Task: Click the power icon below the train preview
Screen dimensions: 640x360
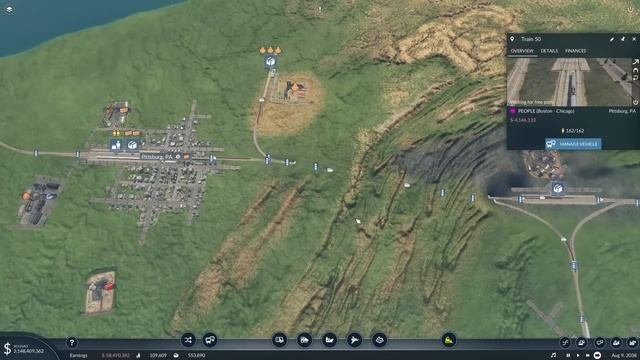Action: 636,102
